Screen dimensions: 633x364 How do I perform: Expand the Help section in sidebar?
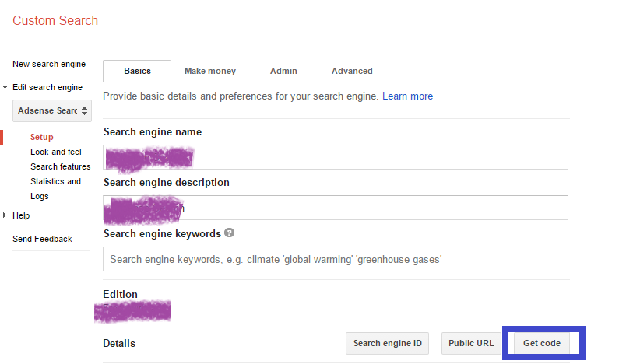tap(6, 215)
